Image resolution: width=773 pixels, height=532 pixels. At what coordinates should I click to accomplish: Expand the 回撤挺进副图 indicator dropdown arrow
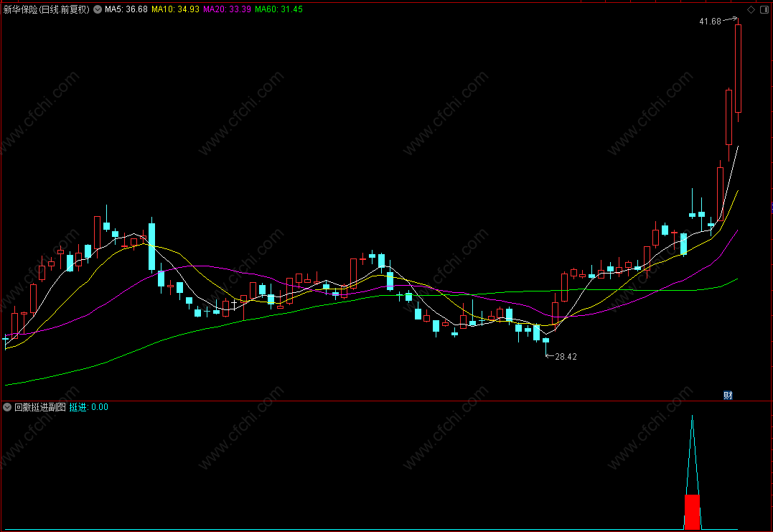coord(7,407)
